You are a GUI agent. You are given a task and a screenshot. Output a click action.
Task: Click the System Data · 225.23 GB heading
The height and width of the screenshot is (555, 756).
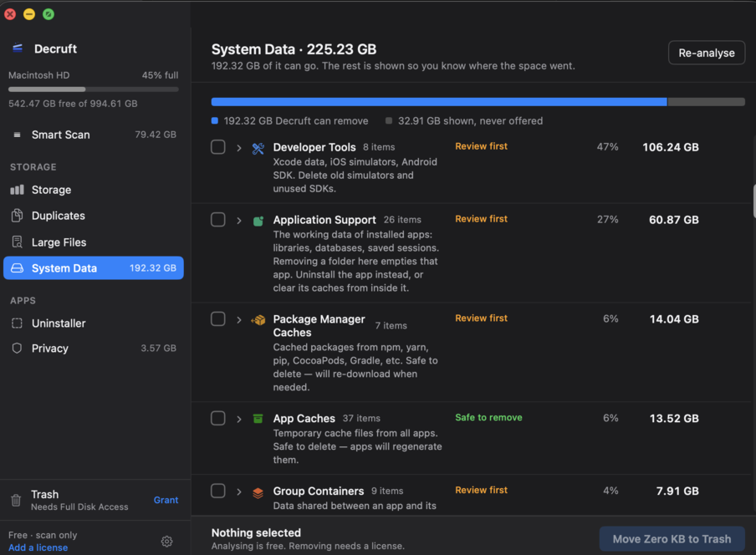tap(294, 49)
